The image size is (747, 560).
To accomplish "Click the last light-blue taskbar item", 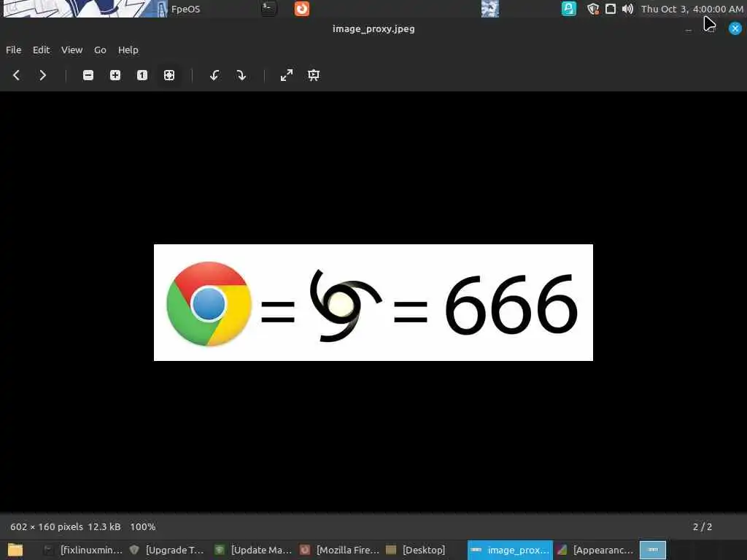I will tap(653, 550).
